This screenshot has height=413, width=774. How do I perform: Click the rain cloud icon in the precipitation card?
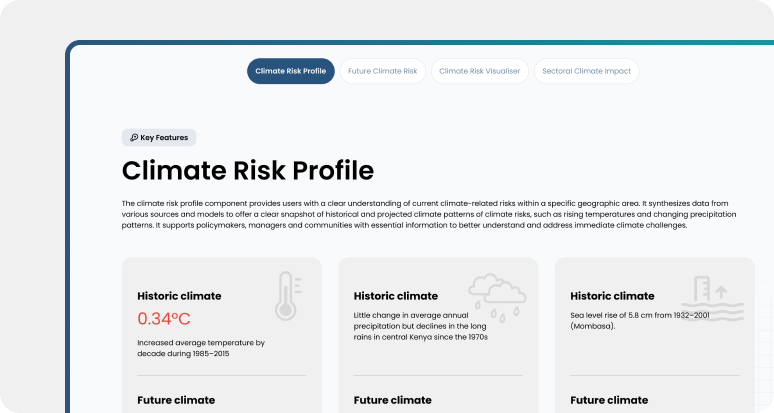[x=497, y=296]
